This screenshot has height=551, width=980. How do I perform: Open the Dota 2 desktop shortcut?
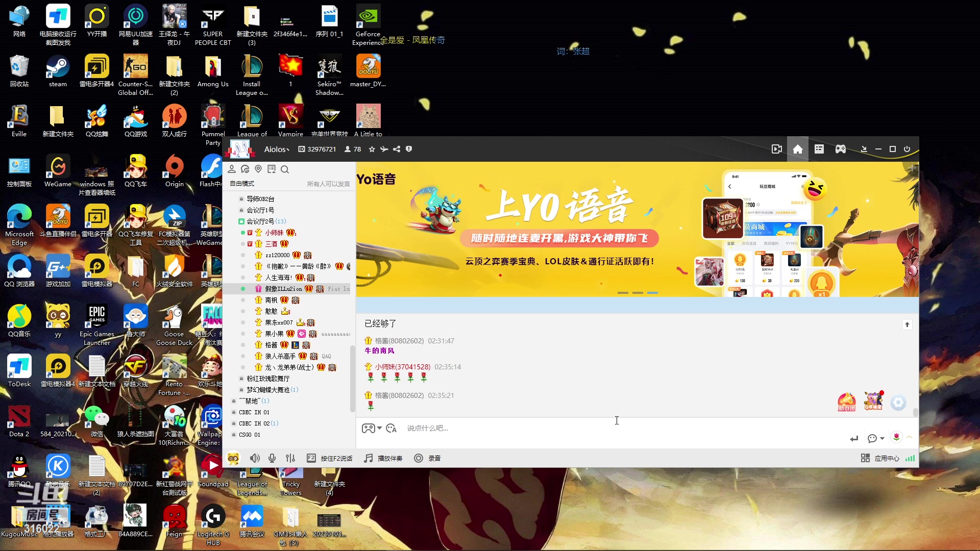[19, 421]
